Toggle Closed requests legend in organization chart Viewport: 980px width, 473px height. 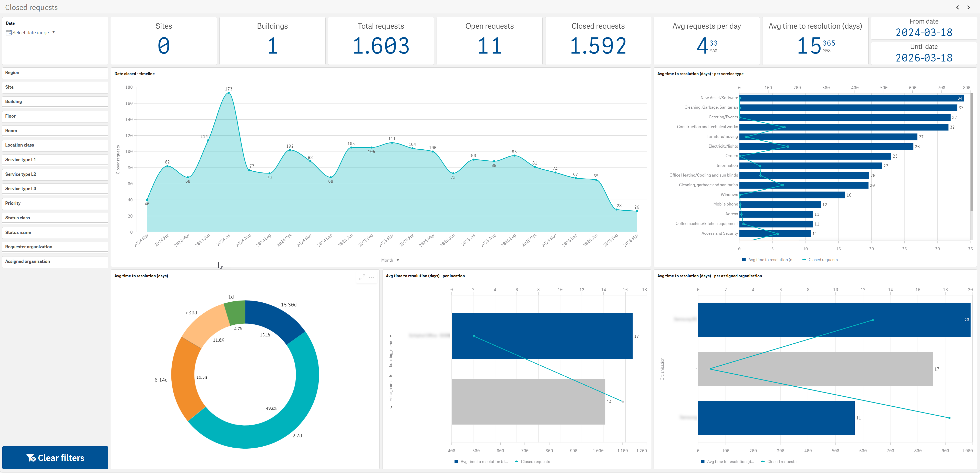(x=779, y=461)
